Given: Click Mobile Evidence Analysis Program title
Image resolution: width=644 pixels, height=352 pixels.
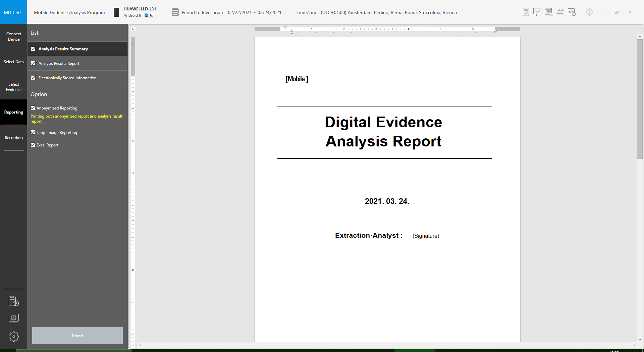Looking at the screenshot, I should pyautogui.click(x=69, y=12).
